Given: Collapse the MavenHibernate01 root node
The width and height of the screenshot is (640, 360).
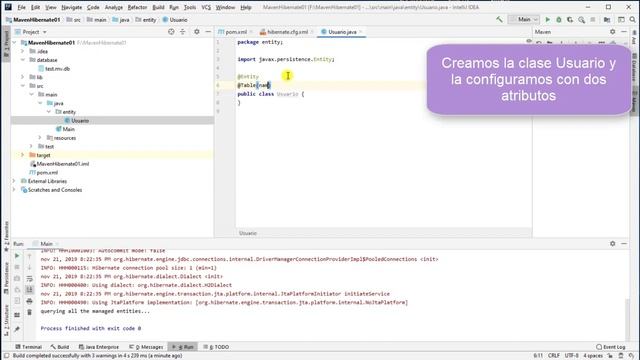Looking at the screenshot, I should tap(15, 42).
